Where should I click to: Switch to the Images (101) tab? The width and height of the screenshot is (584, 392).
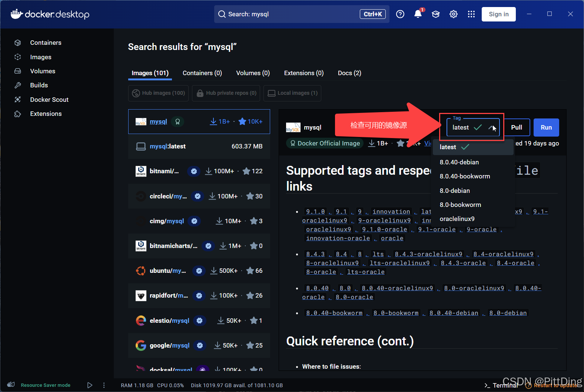150,73
